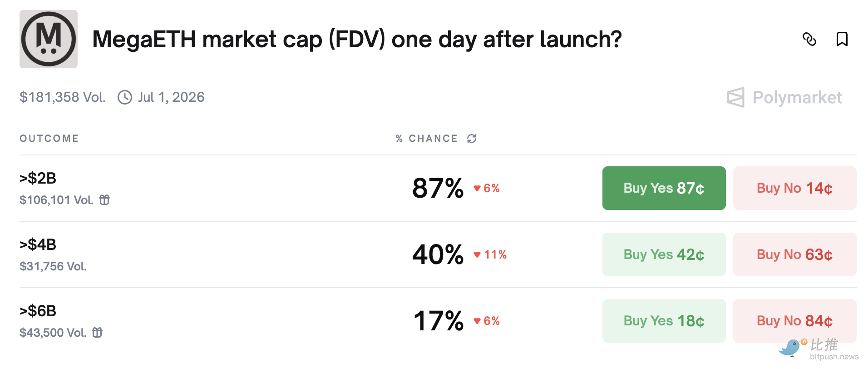Click the bitpush.news bird logo

791,348
